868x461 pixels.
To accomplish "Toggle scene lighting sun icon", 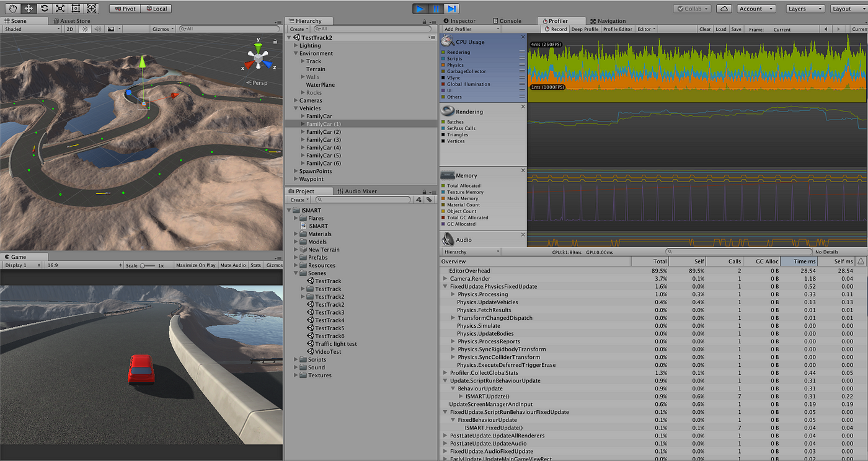I will point(86,29).
